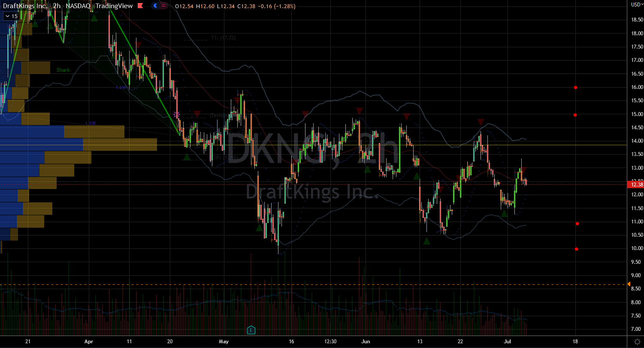Screen dimensions: 644x348
Task: Click the 22 date label on time axis
Action: (460, 342)
